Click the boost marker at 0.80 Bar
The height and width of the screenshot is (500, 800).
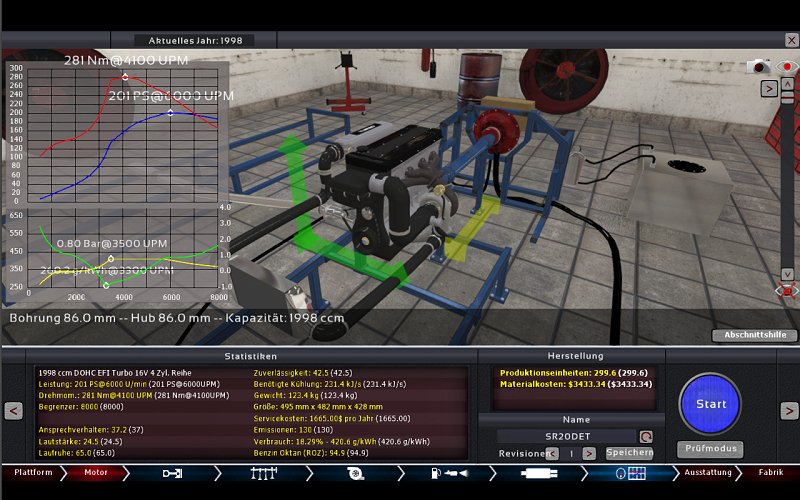coord(111,259)
